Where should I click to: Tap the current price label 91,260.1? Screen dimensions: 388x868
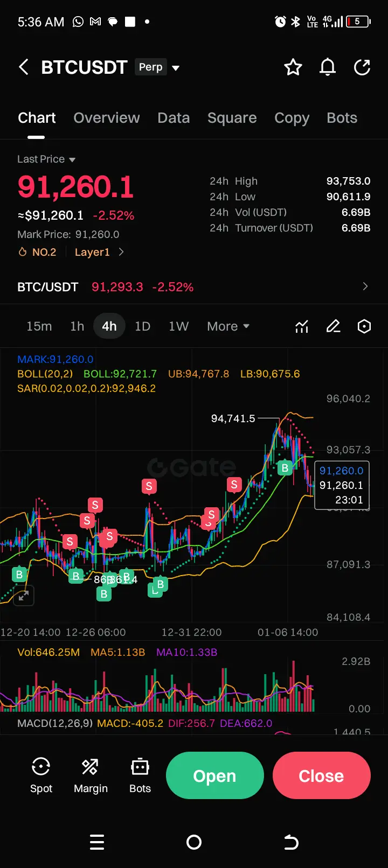[x=341, y=486]
